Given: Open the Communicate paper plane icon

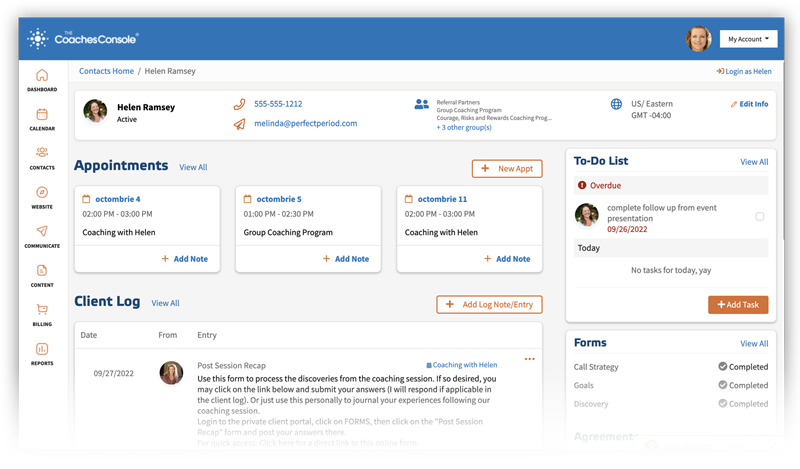Looking at the screenshot, I should [x=42, y=231].
